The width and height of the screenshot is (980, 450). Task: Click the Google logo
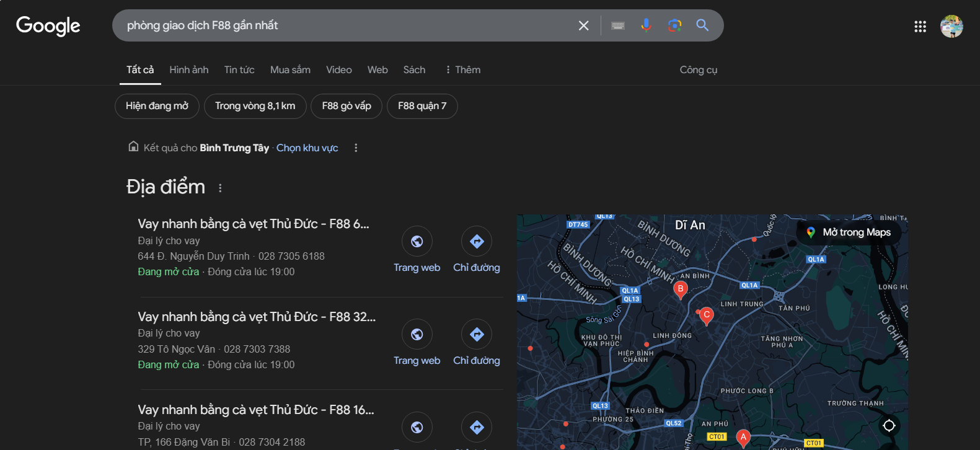point(48,26)
